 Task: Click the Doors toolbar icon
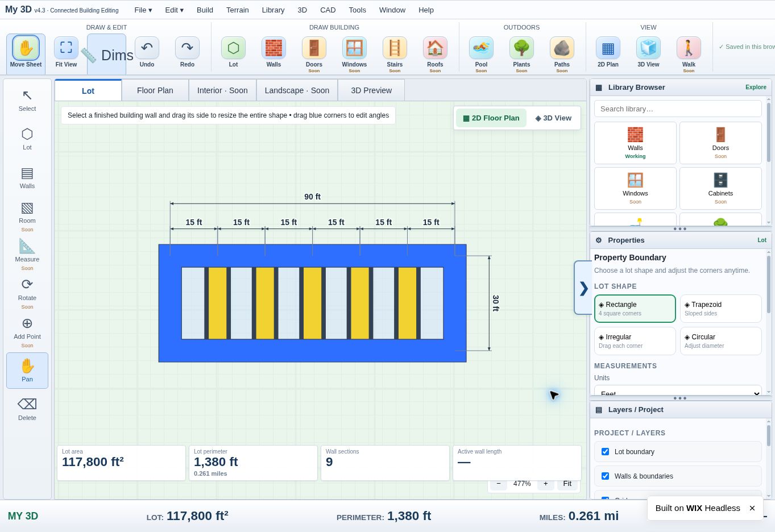[314, 53]
